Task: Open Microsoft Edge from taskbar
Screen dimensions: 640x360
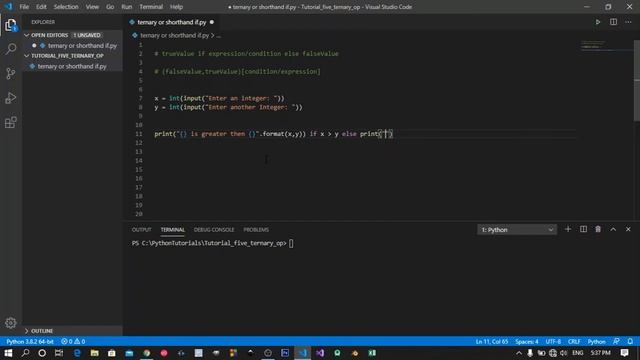Action: (x=77, y=353)
